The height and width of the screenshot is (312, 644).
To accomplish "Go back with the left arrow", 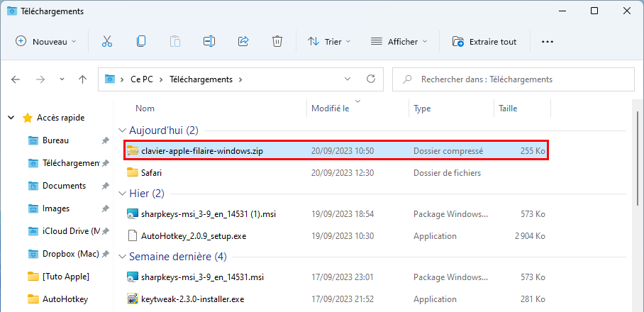I will (16, 79).
